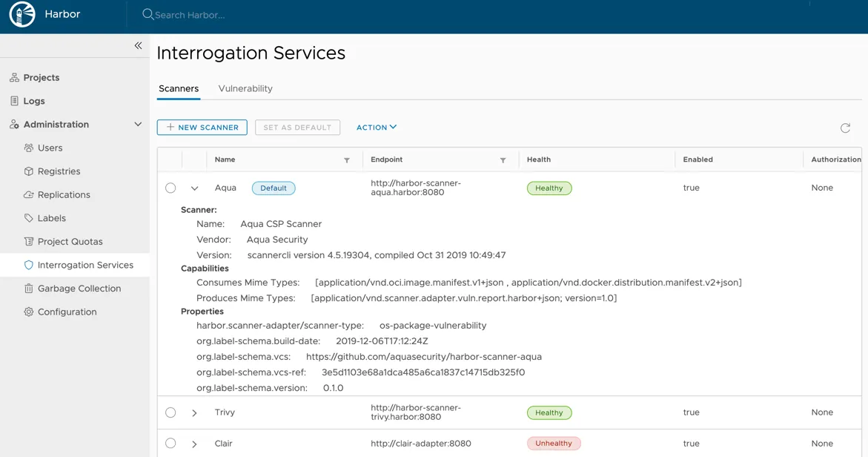Click the Aqua scanner name

(x=225, y=188)
